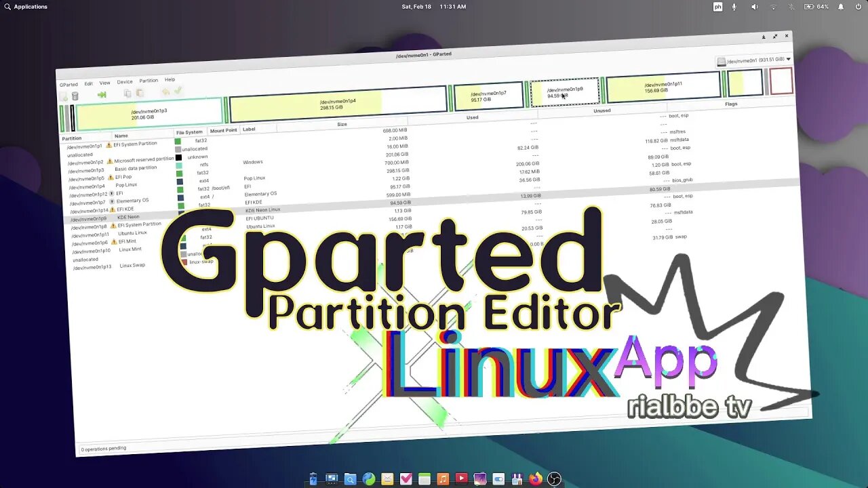The image size is (868, 488).
Task: Open Multitasking View from the dock
Action: pos(332,479)
